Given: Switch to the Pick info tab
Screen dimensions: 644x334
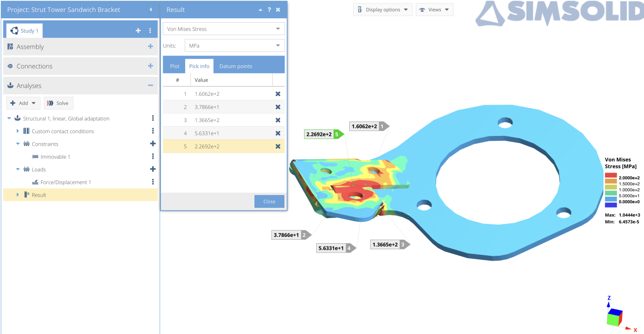Looking at the screenshot, I should click(199, 66).
